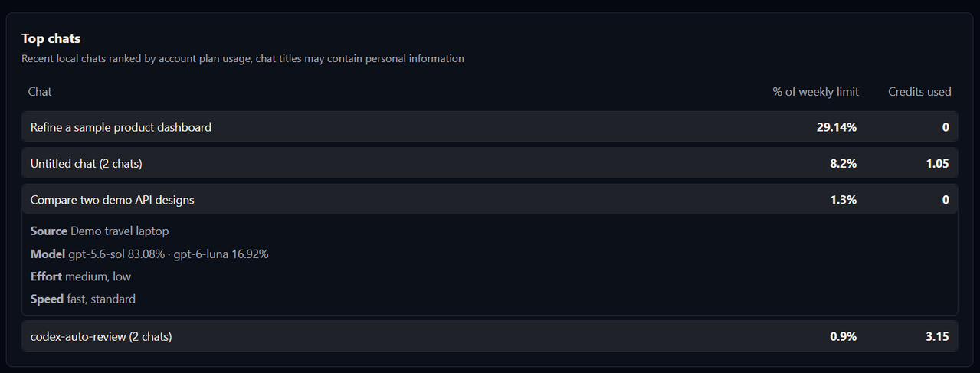Click the 'Top chats' section heading

[51, 38]
